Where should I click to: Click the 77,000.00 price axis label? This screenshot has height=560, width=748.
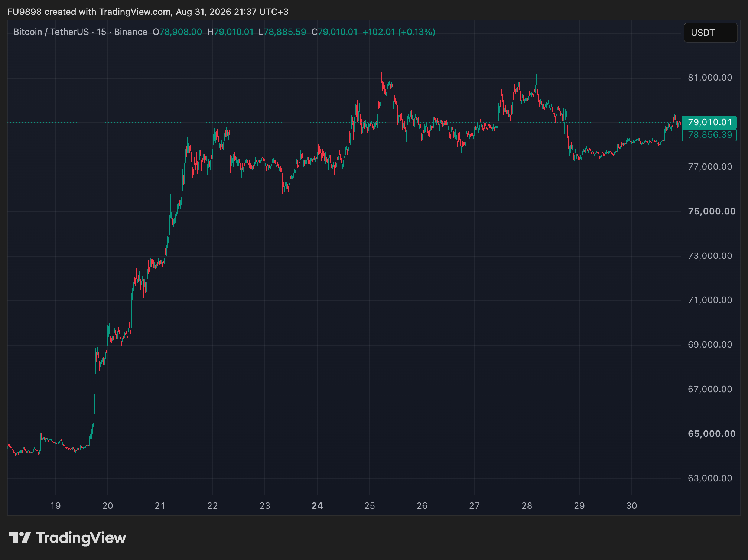tap(710, 167)
